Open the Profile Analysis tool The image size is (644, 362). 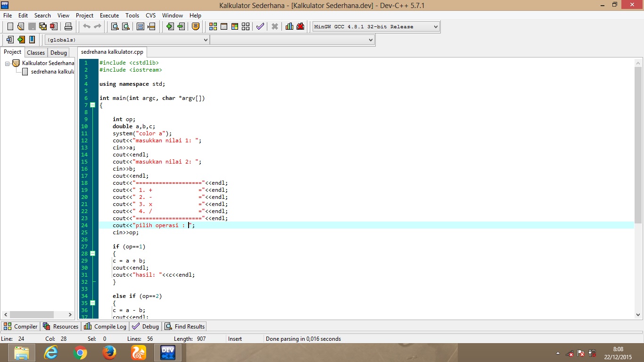289,26
